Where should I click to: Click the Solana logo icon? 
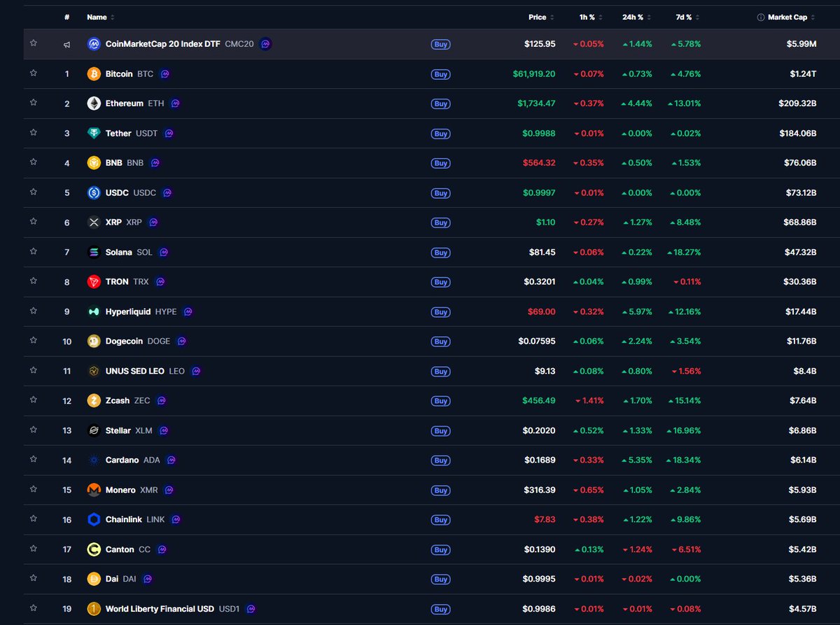click(x=94, y=252)
